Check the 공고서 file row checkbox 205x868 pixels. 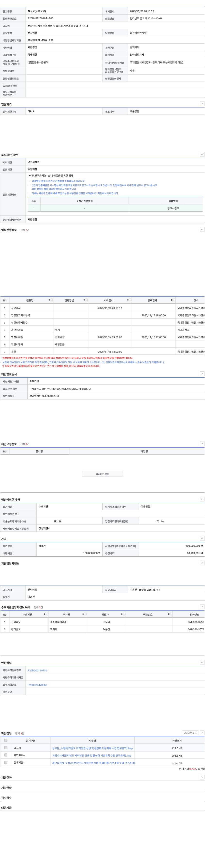pyautogui.click(x=6, y=748)
